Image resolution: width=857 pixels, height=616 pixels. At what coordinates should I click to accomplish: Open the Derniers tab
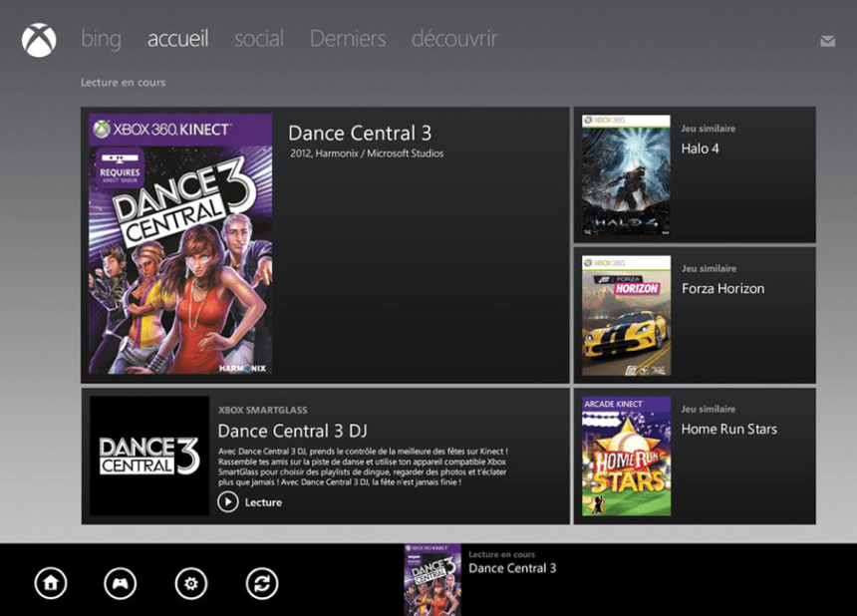pyautogui.click(x=348, y=39)
